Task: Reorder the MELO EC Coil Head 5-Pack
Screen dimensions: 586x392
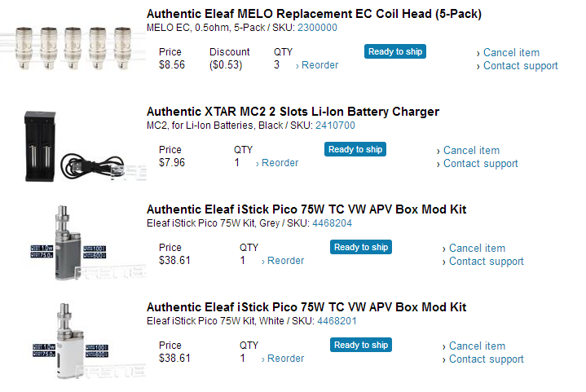Action: [x=319, y=65]
